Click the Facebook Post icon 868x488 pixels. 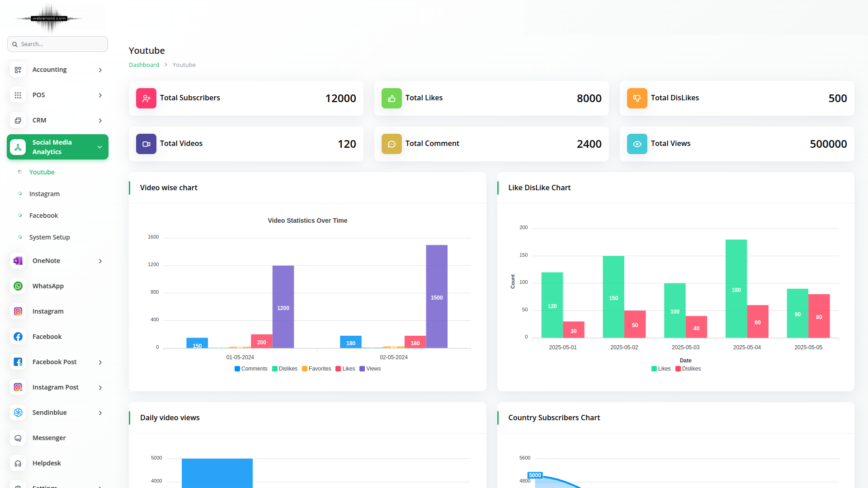pyautogui.click(x=18, y=362)
